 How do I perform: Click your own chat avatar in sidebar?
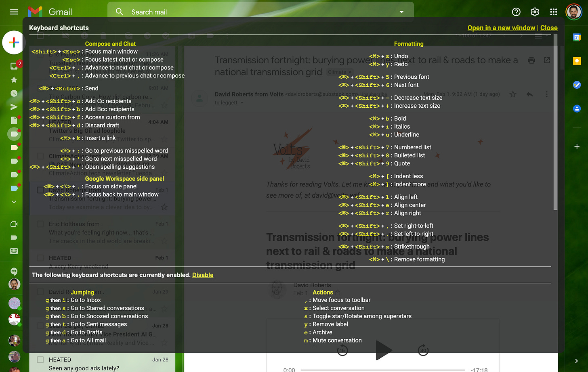[14, 284]
